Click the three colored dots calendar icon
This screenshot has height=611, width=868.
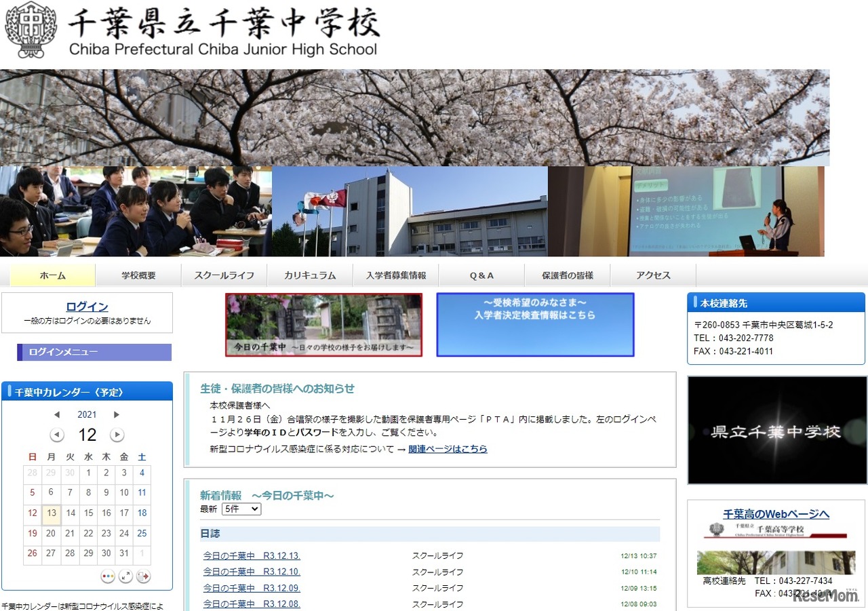[x=107, y=576]
